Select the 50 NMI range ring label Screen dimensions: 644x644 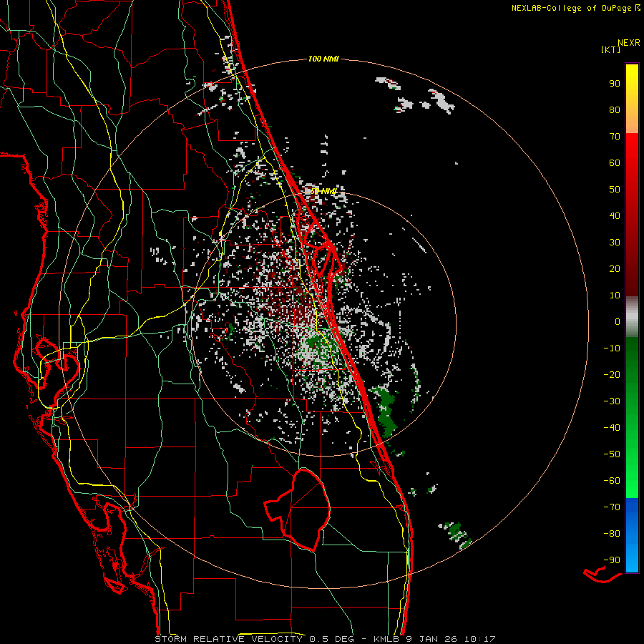pos(323,191)
